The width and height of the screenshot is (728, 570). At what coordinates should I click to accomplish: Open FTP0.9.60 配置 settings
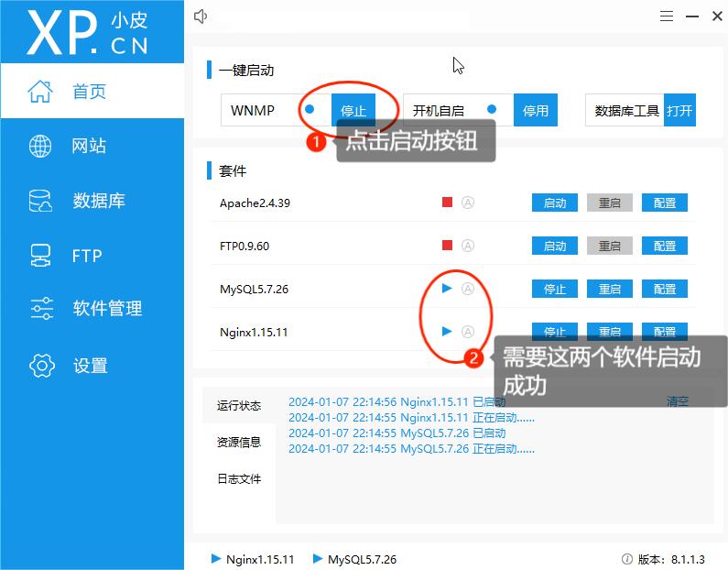tap(665, 246)
